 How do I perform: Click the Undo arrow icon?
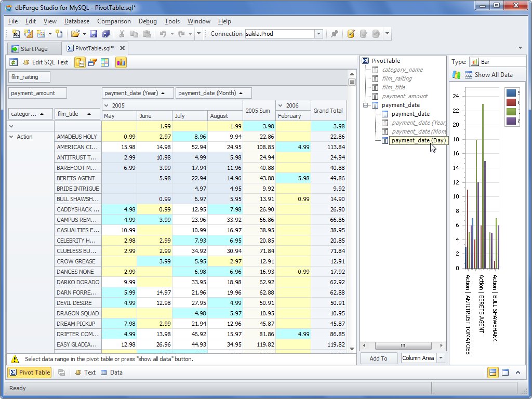pyautogui.click(x=163, y=34)
